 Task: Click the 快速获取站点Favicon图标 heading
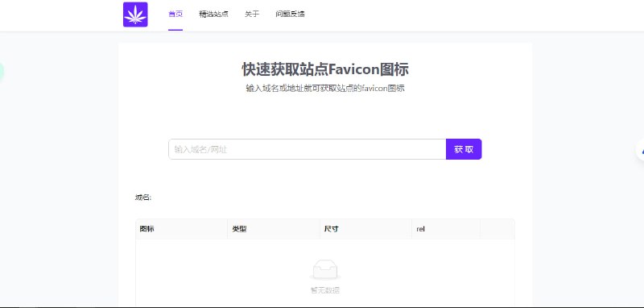[325, 69]
